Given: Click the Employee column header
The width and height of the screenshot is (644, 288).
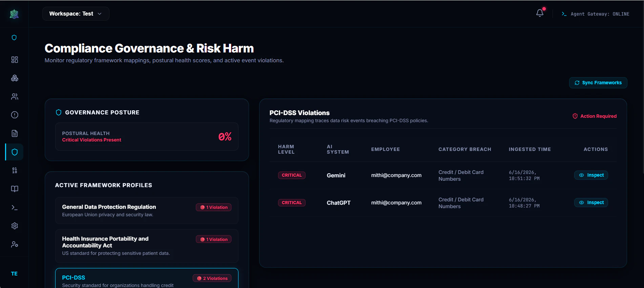Looking at the screenshot, I should (385, 149).
